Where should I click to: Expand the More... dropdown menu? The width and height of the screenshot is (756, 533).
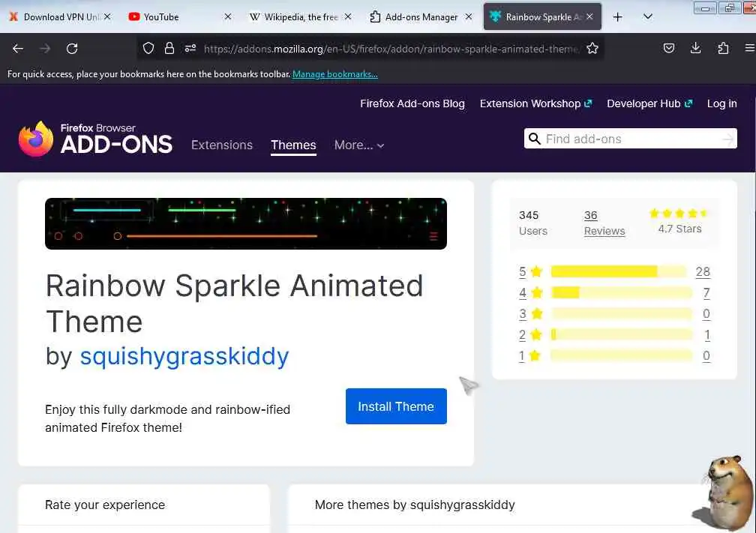pos(359,145)
